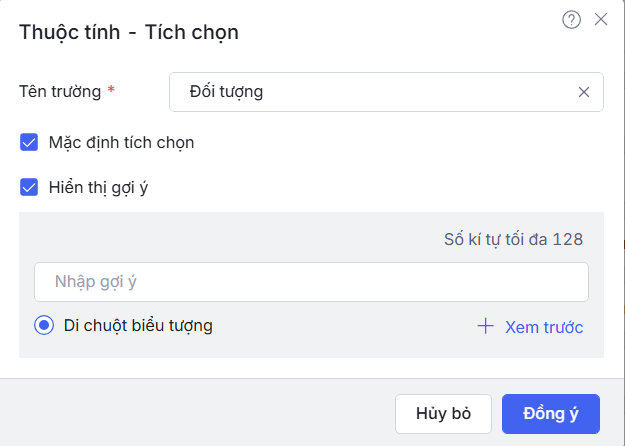
Task: Uncheck the Mặc định tích chọn checkbox
Action: pos(29,142)
